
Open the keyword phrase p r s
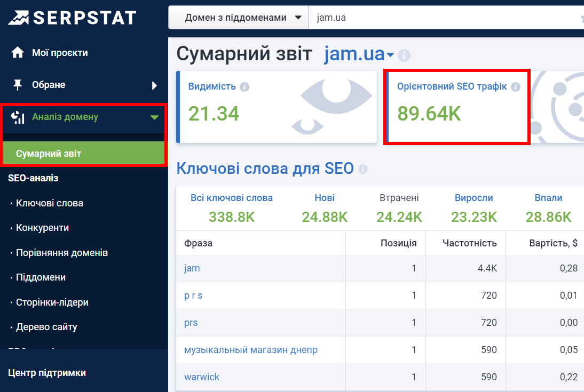click(x=193, y=295)
